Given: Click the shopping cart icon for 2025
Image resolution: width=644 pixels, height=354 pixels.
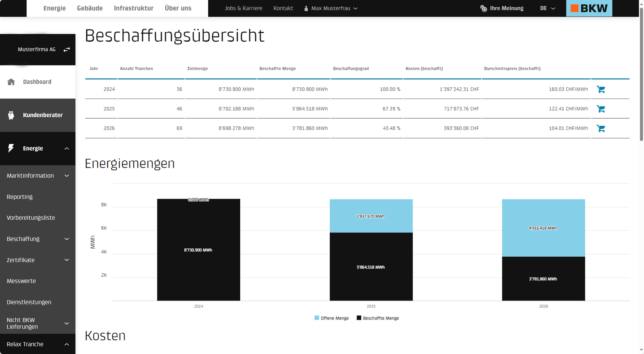Looking at the screenshot, I should (601, 109).
